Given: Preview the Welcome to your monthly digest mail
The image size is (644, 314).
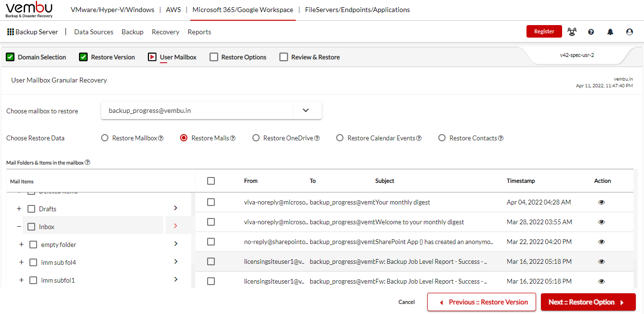Looking at the screenshot, I should click(x=601, y=222).
